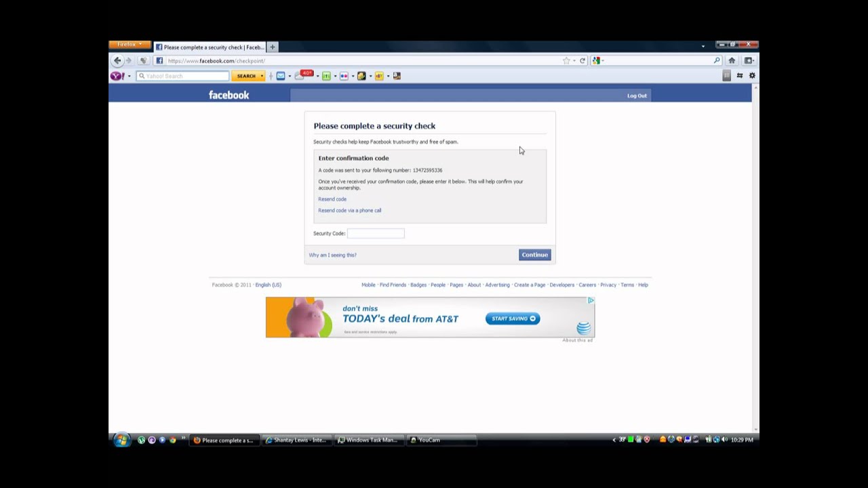Screen dimensions: 868x488
Task: Expand the Yahoo Mail icon dropdown arrow
Action: pos(290,76)
